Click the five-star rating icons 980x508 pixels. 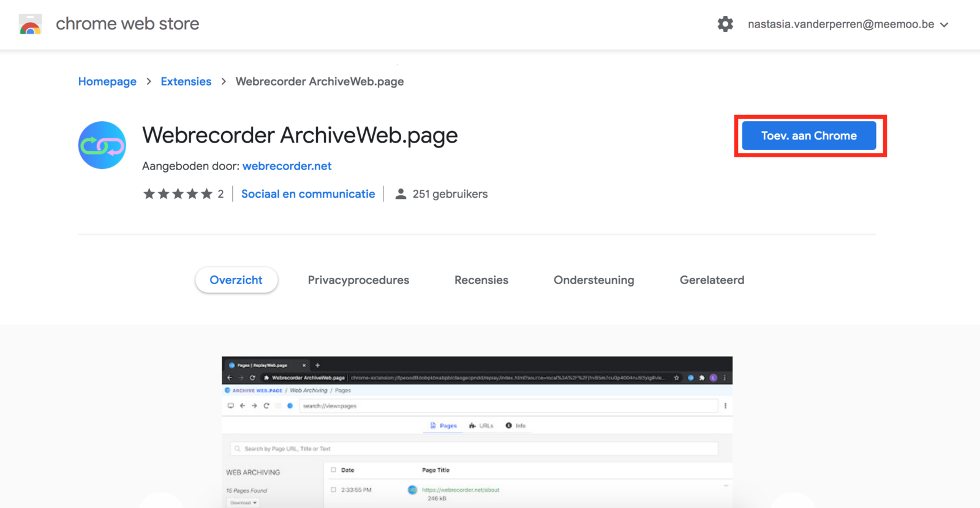click(178, 194)
